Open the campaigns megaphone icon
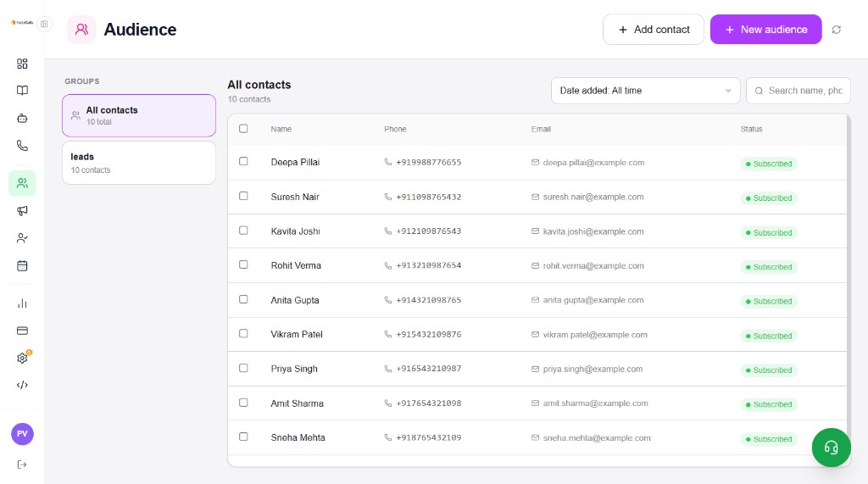Image resolution: width=868 pixels, height=484 pixels. click(22, 210)
